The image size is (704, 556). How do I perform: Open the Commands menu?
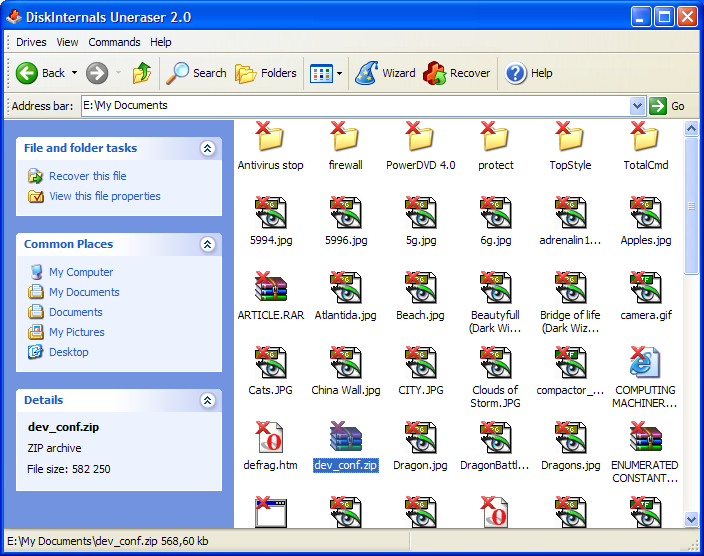tap(114, 42)
